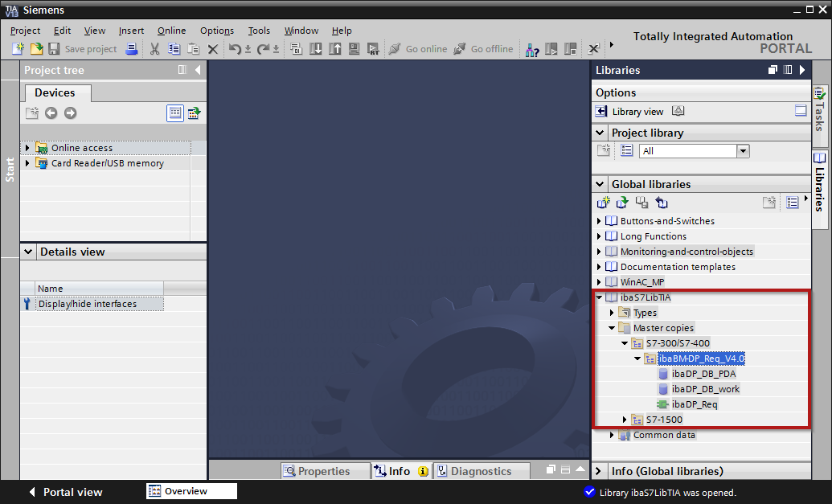Collapse the Project tree panel
Viewport: 832px width, 504px height.
(198, 71)
